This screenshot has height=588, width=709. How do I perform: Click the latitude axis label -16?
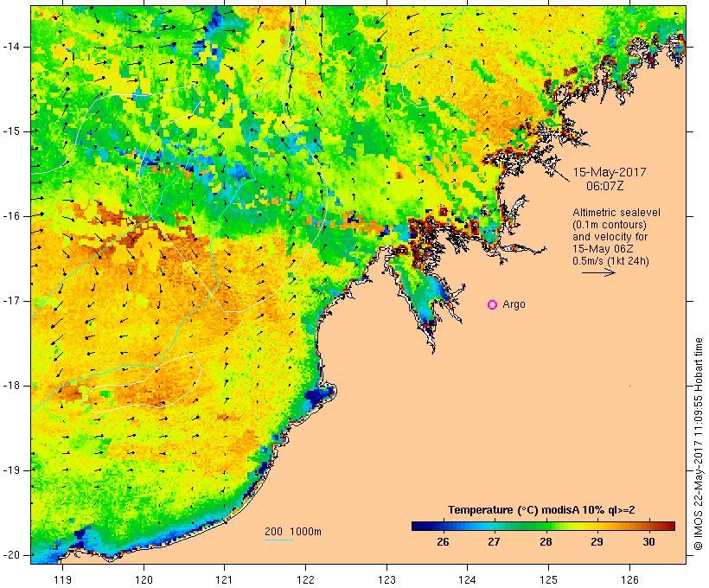(11, 216)
